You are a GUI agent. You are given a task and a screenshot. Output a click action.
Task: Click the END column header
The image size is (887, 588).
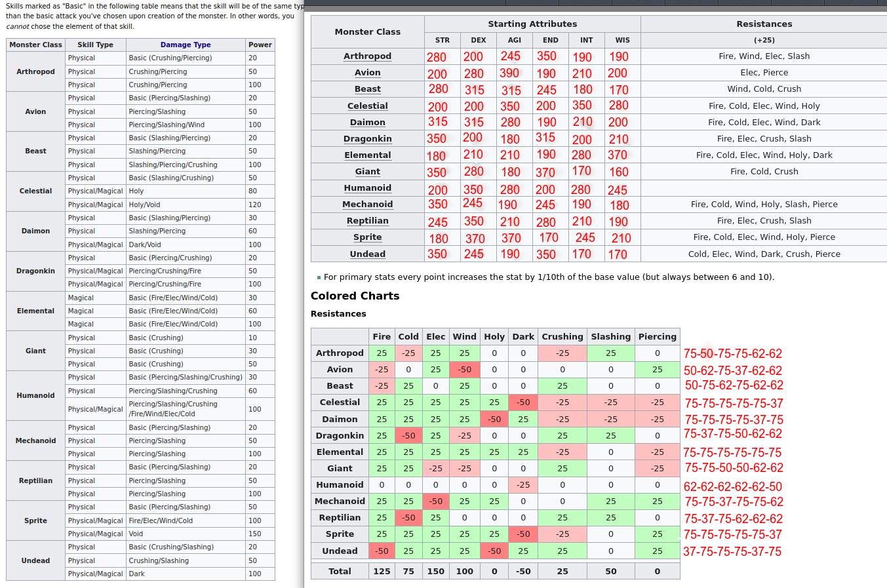pos(551,40)
